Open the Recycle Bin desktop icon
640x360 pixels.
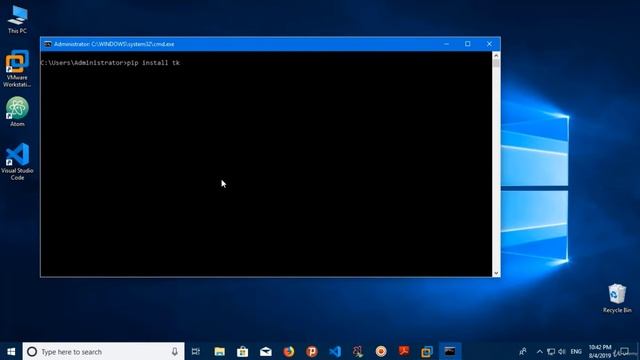(x=617, y=298)
